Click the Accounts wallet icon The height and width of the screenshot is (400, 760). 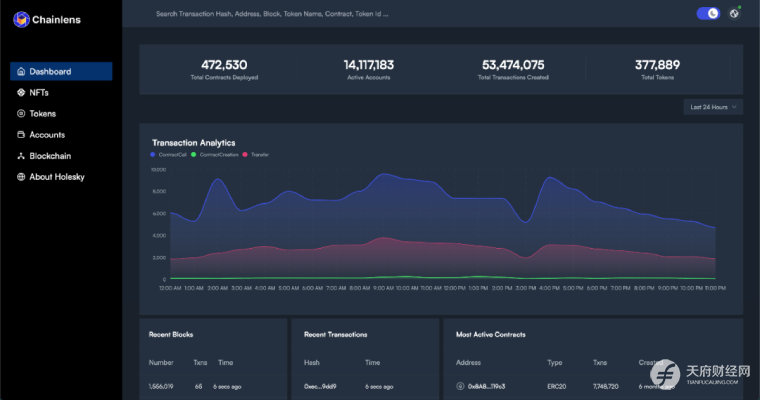click(20, 135)
